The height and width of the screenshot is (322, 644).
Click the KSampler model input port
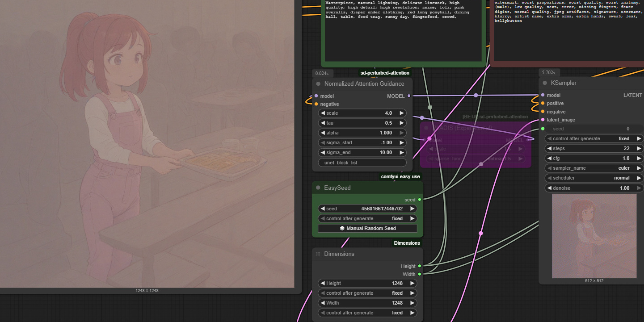click(543, 95)
